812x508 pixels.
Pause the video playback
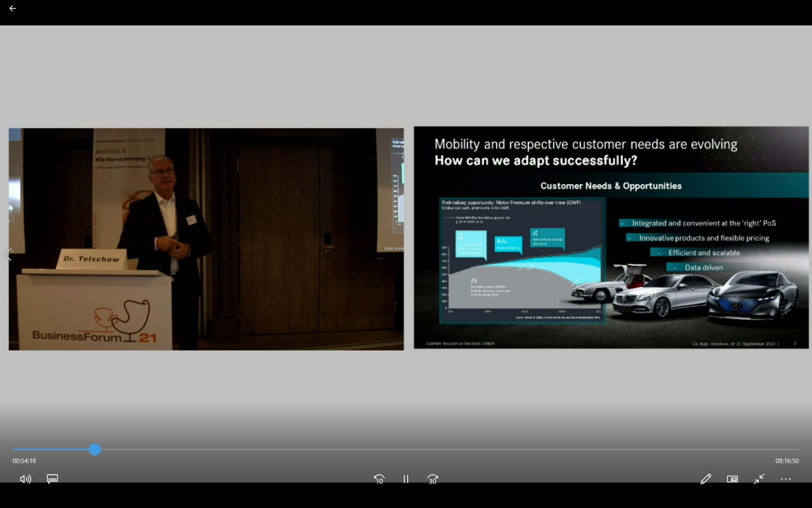click(x=406, y=479)
